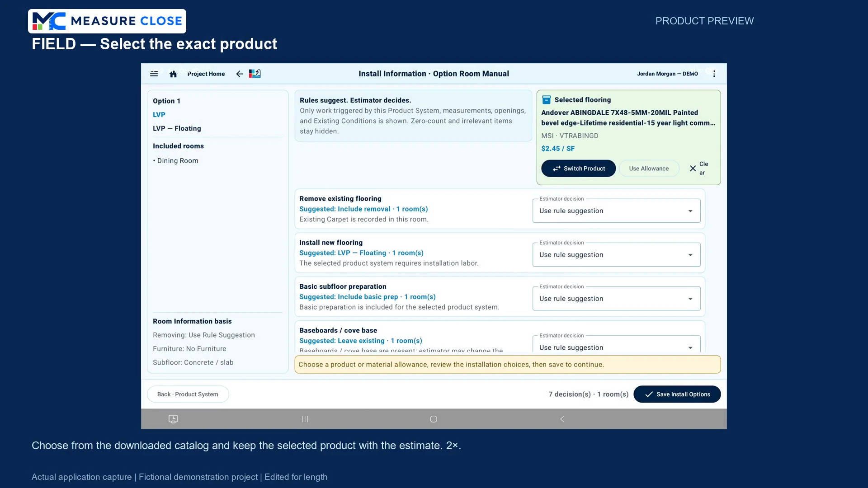This screenshot has width=868, height=488.
Task: Click the 7 decision(s) · 1 room(s) summary
Action: pyautogui.click(x=589, y=394)
